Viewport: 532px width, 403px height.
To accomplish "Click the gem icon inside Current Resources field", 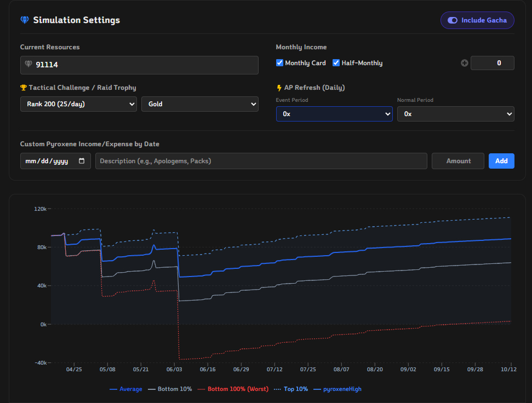I will click(x=28, y=64).
